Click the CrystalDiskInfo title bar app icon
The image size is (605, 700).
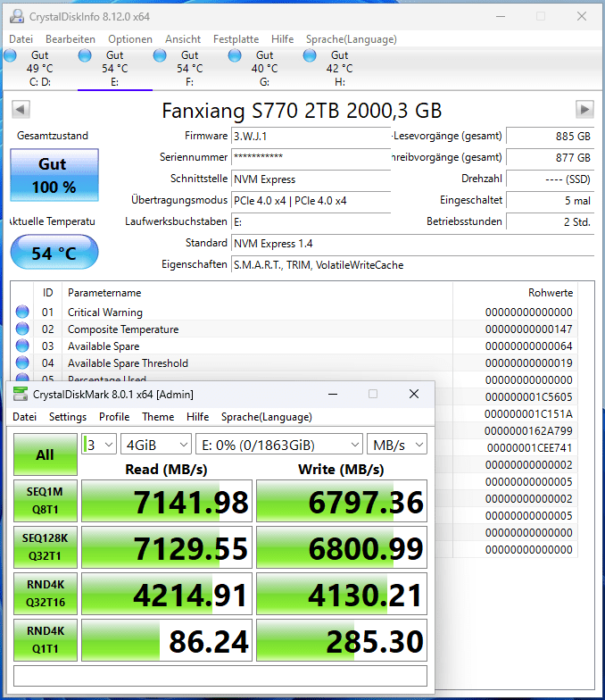[x=17, y=16]
